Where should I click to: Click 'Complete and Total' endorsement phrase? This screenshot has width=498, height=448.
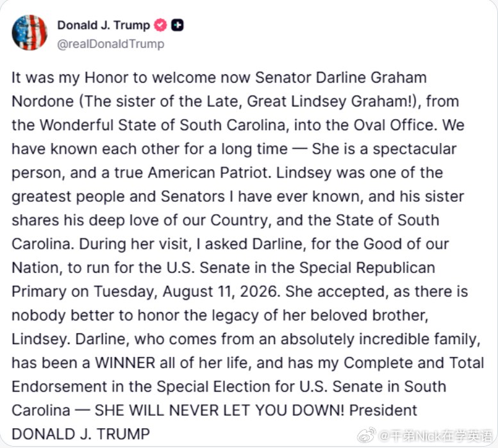click(414, 363)
